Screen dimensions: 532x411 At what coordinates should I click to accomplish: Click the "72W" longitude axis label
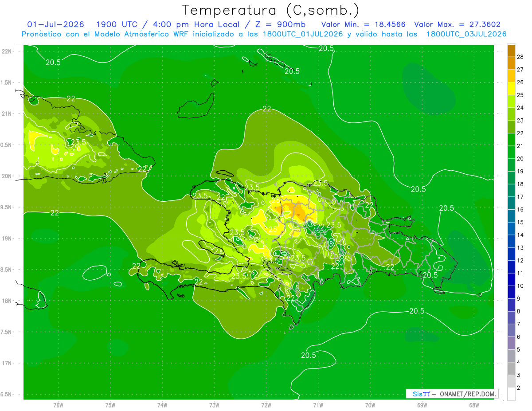pyautogui.click(x=266, y=405)
